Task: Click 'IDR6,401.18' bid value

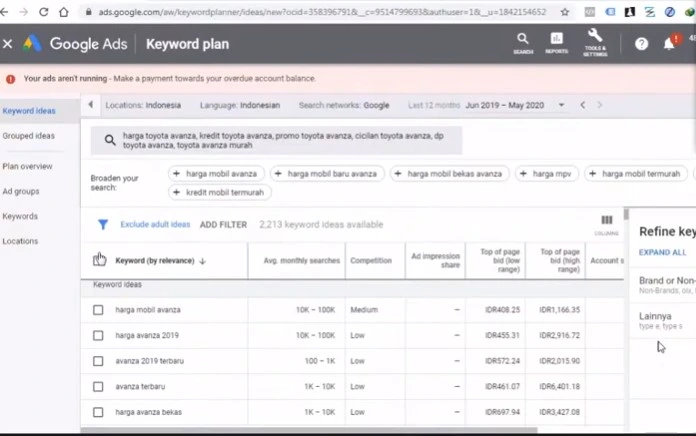Action: [559, 387]
